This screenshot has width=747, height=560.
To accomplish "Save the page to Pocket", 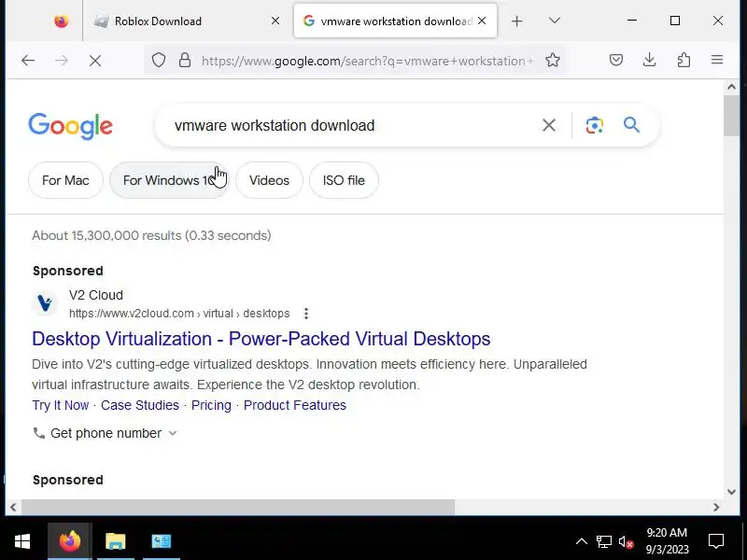I will 616,60.
